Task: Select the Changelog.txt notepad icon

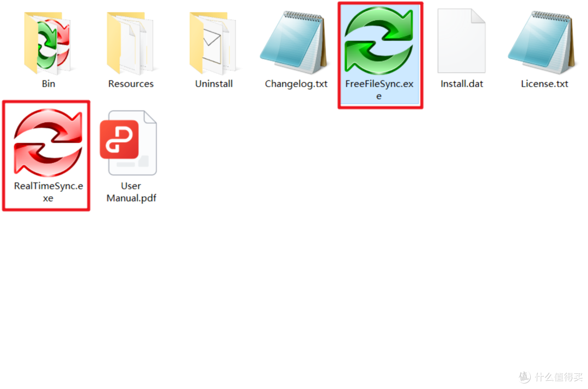Action: [x=295, y=42]
